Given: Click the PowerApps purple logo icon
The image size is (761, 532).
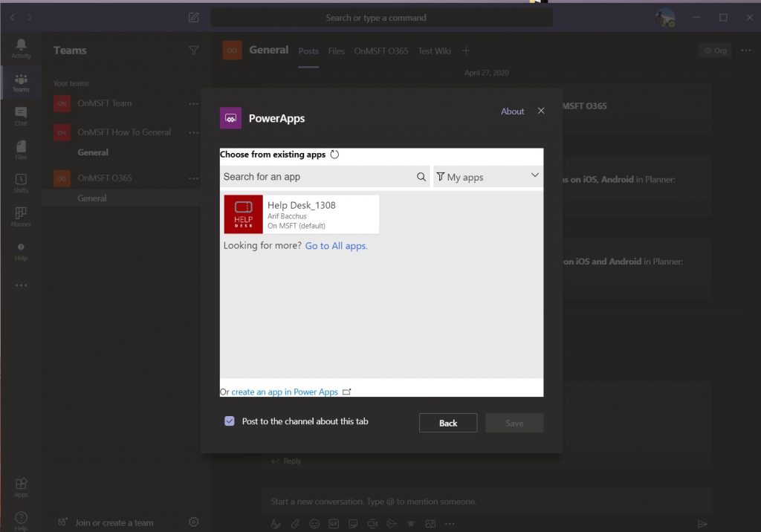Looking at the screenshot, I should (230, 118).
